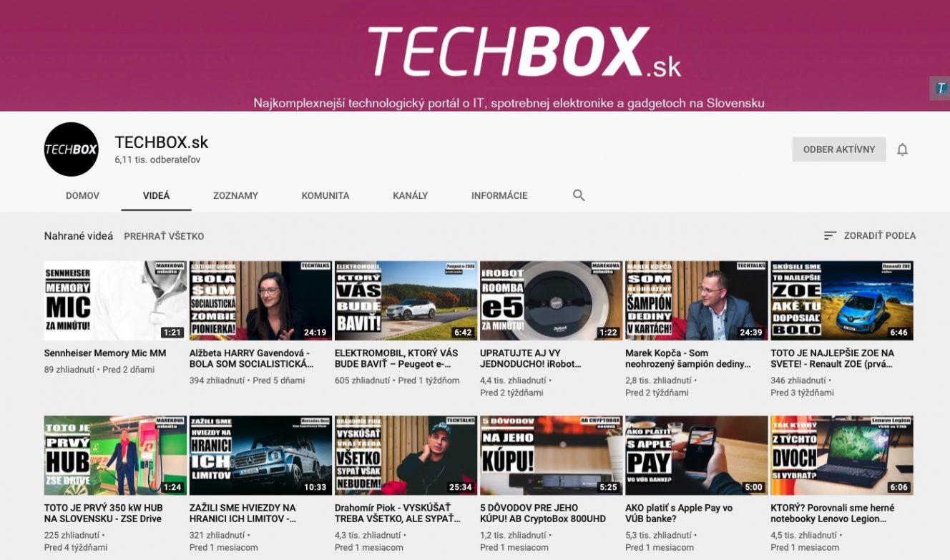Open iRobot Roomba e5 thumbnail

point(551,300)
